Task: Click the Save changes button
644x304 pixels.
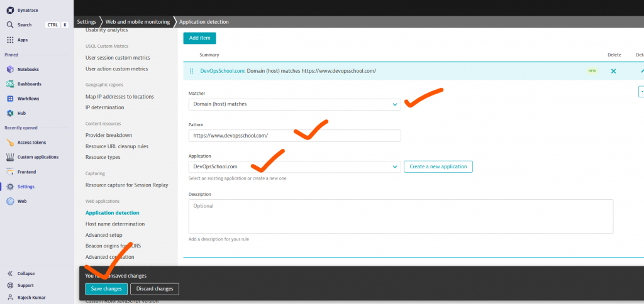Action: [106, 289]
